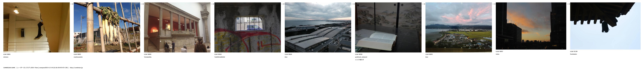Viewport: 644px width, 70px height.
Task: Open the LEAF 0001 staircase photo
Action: [37, 27]
